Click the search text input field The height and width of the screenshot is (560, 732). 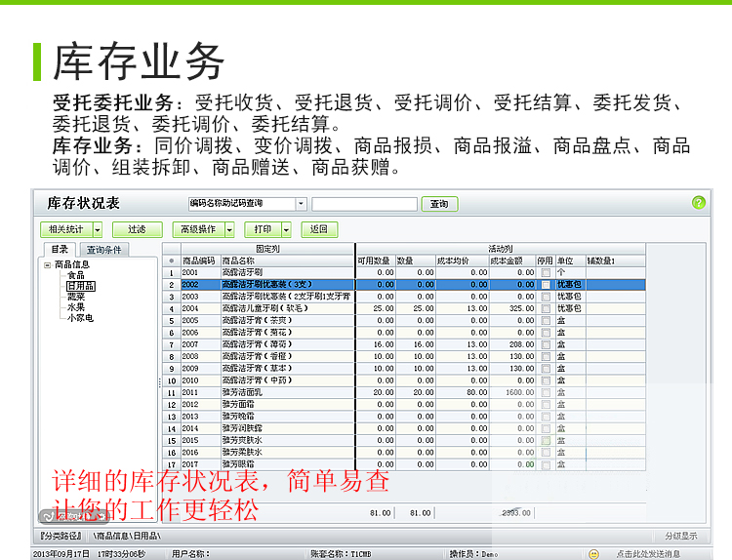363,204
